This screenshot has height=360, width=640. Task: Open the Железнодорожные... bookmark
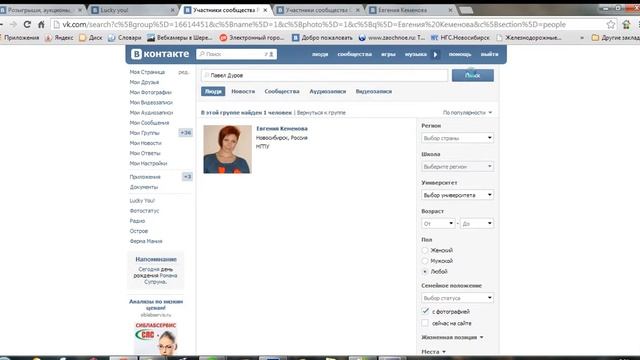(x=529, y=38)
